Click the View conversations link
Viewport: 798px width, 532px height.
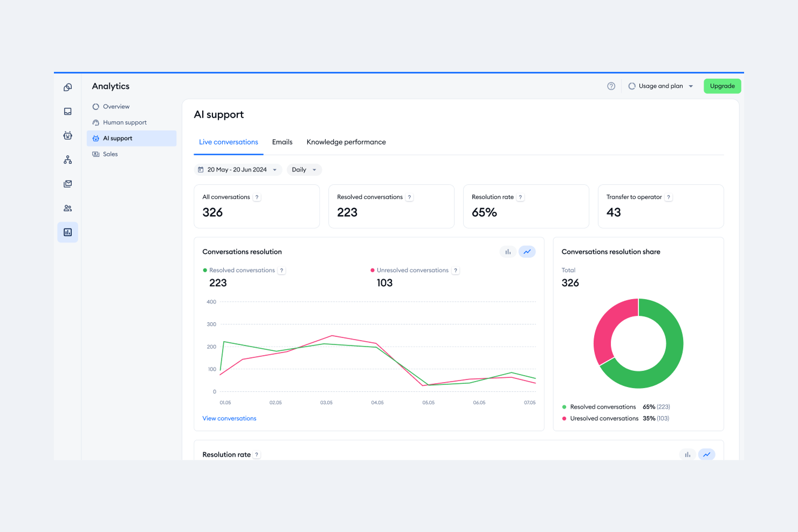coord(229,418)
